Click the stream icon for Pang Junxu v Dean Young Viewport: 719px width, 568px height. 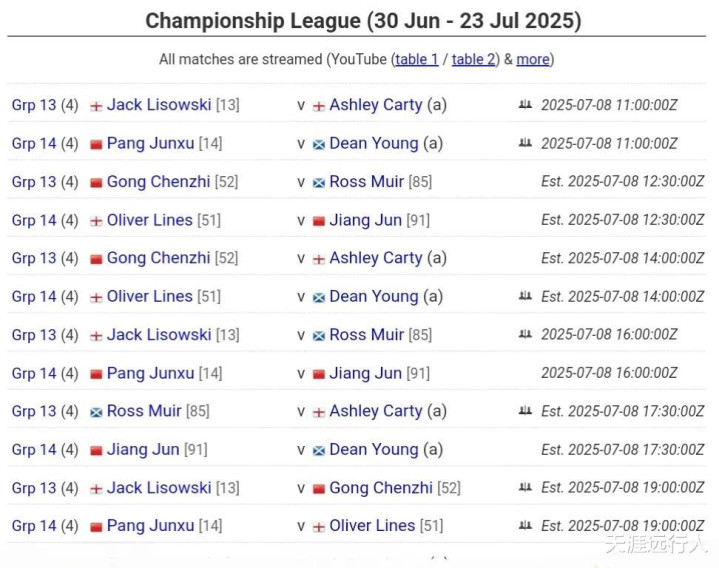[x=525, y=143]
